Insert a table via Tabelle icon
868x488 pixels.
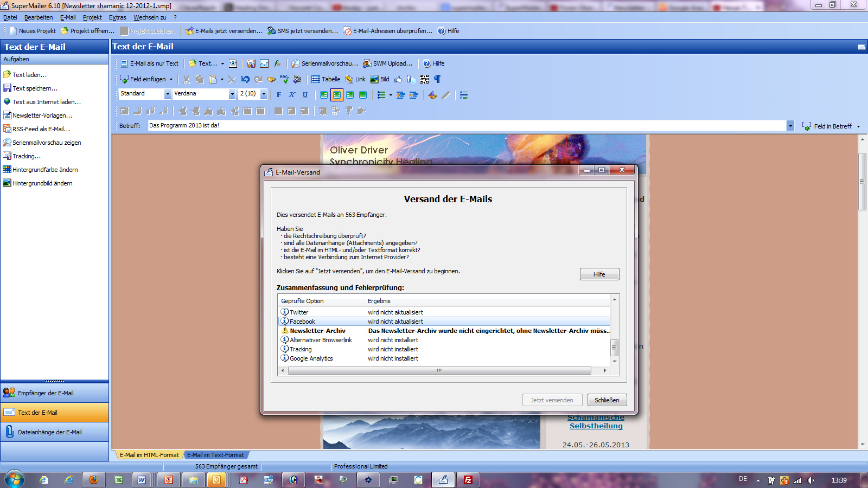click(x=325, y=79)
